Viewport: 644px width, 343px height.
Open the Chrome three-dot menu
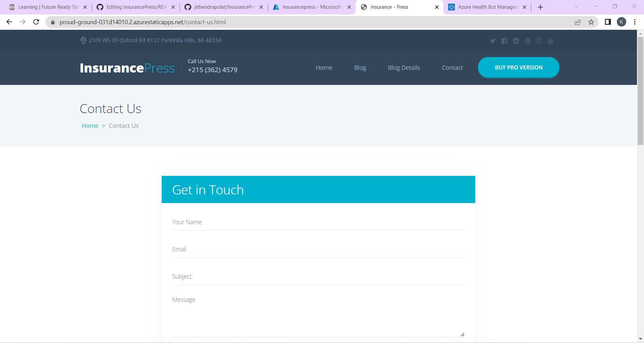coord(635,22)
